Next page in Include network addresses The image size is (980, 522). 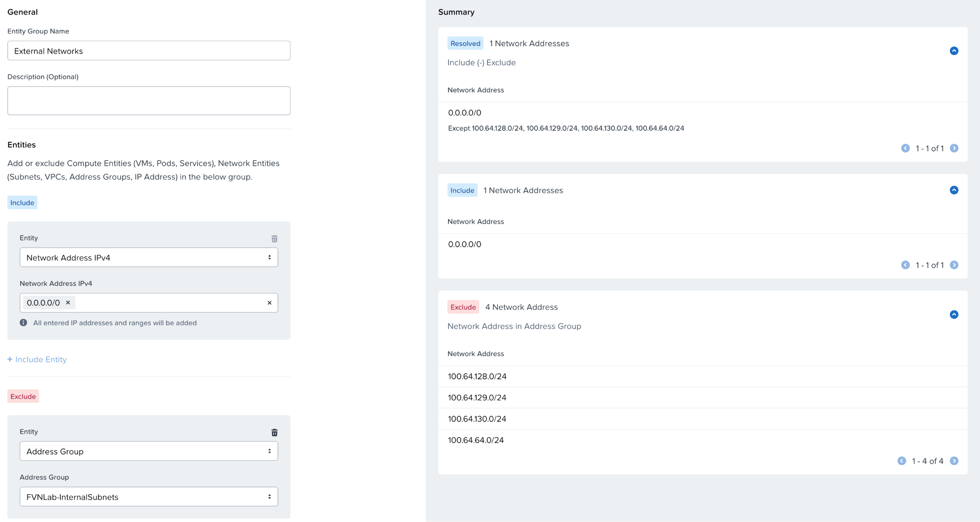[x=954, y=265]
